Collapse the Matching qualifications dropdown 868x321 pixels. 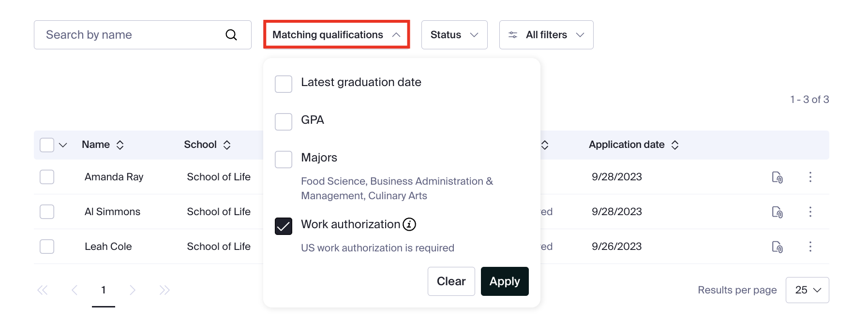click(x=337, y=35)
